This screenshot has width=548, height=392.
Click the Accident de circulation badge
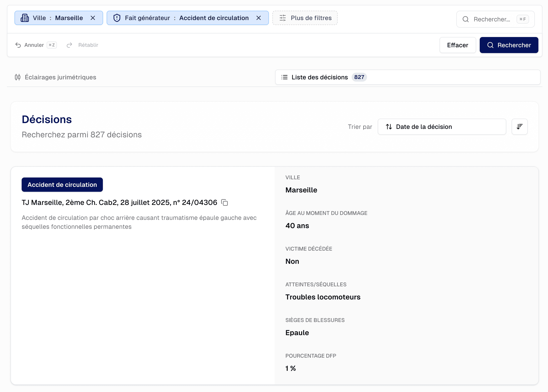pyautogui.click(x=62, y=185)
